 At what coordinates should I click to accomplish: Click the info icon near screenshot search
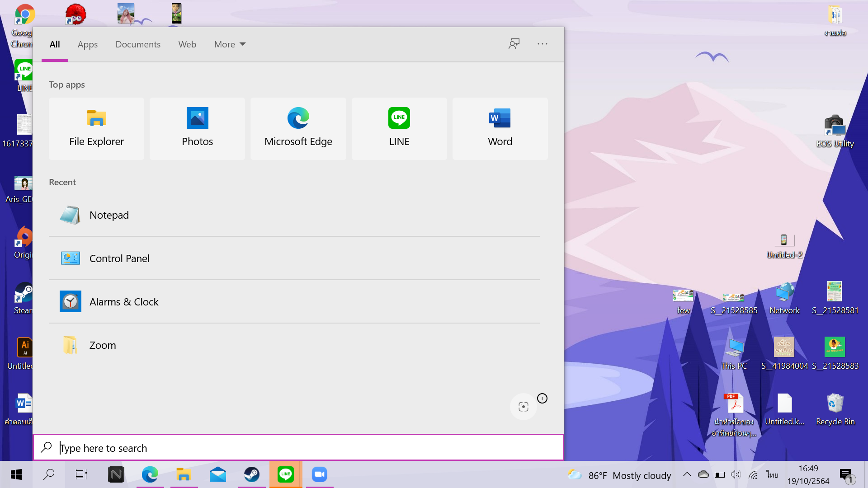tap(542, 398)
